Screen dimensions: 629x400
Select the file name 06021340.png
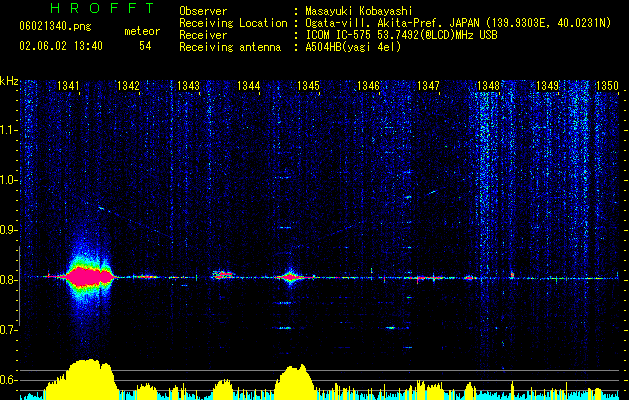55,27
